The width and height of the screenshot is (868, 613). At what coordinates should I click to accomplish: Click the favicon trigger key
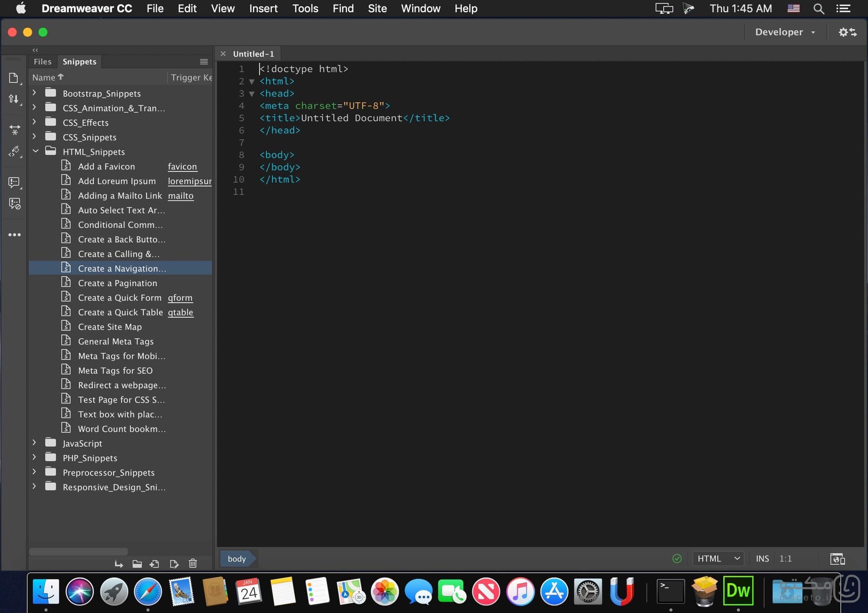(x=182, y=166)
